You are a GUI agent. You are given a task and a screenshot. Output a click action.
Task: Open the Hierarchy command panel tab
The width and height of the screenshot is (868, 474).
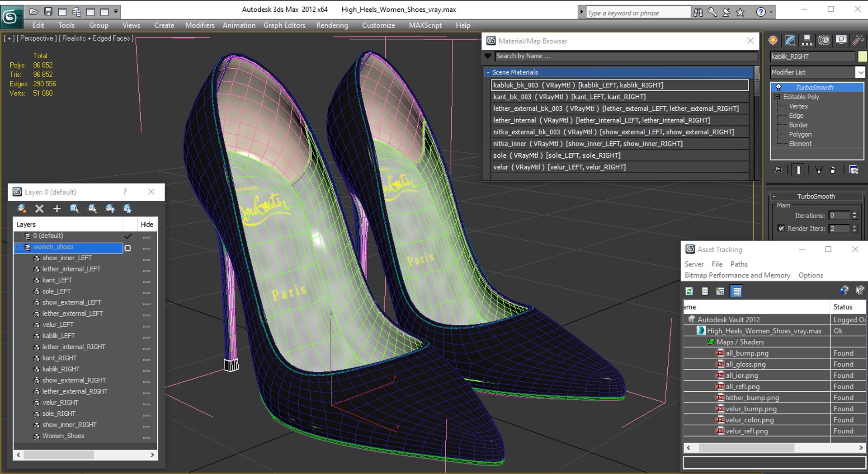(807, 40)
